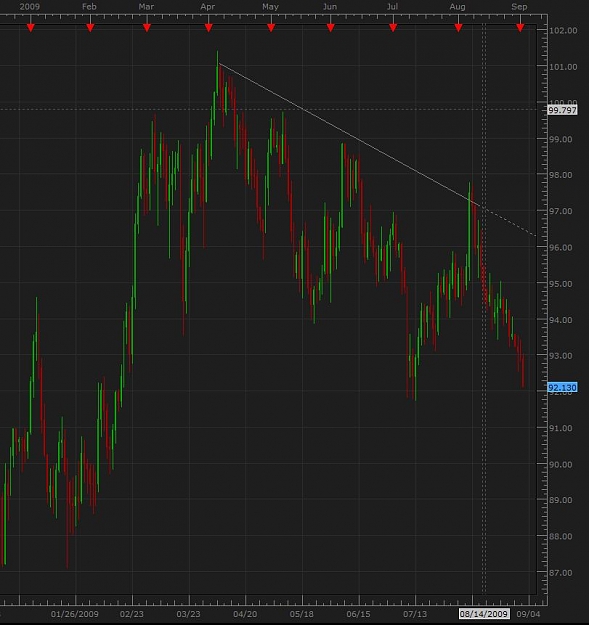Click the Mar month label
This screenshot has width=589, height=625.
146,7
